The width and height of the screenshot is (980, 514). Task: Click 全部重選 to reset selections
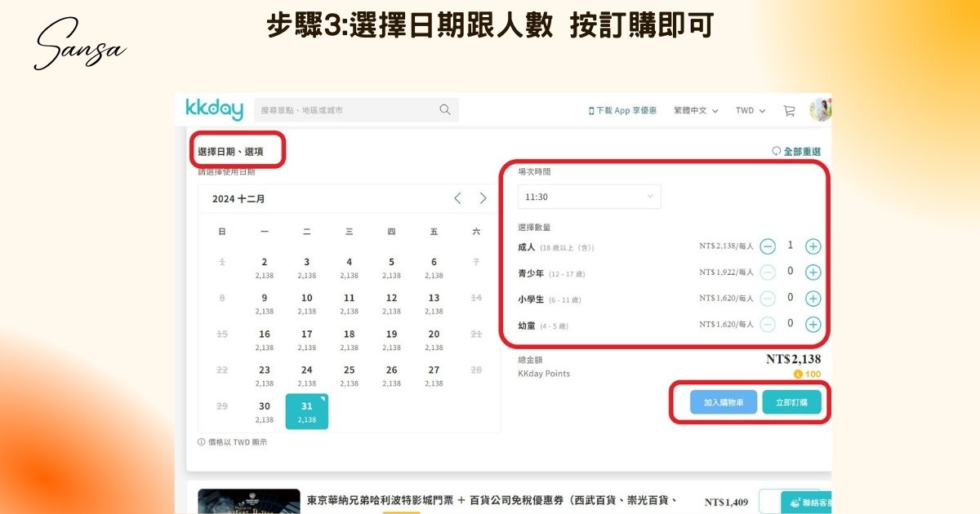click(796, 152)
